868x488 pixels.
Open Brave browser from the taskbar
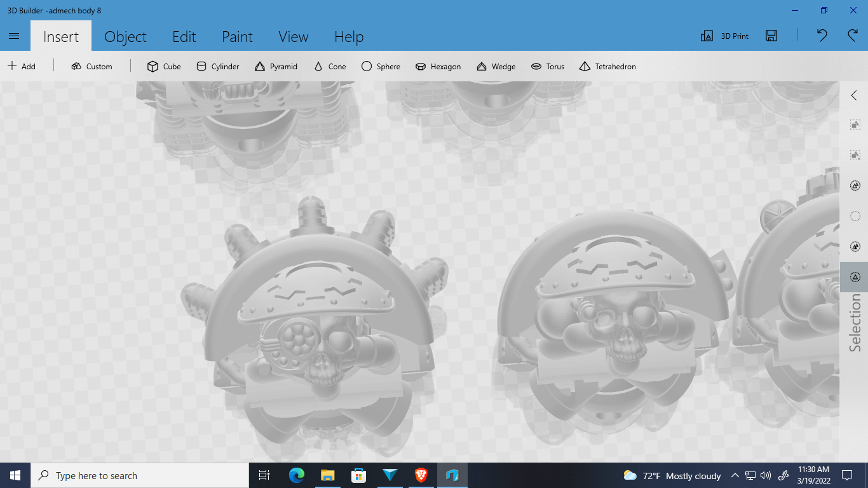(421, 475)
